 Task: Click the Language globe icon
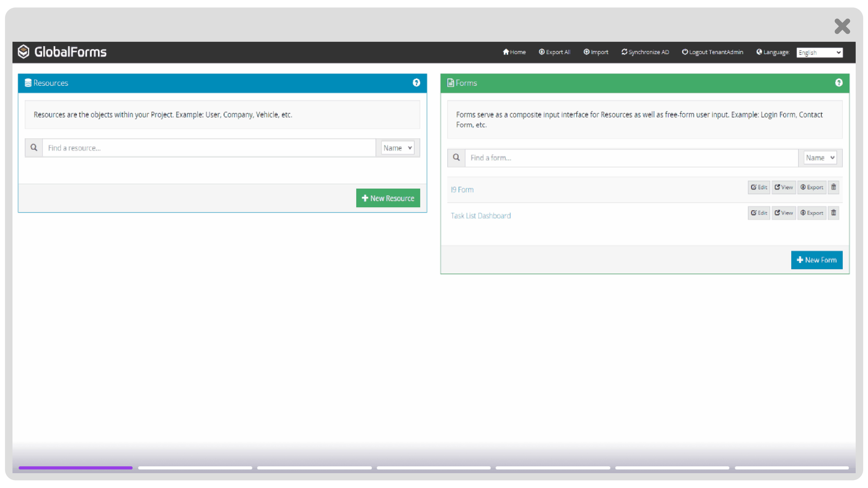759,52
